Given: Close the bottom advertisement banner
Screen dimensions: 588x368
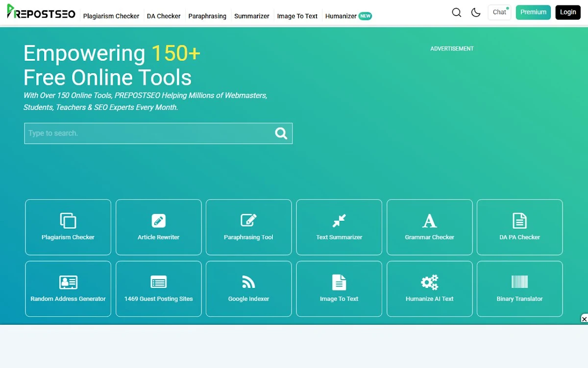Looking at the screenshot, I should click(584, 319).
